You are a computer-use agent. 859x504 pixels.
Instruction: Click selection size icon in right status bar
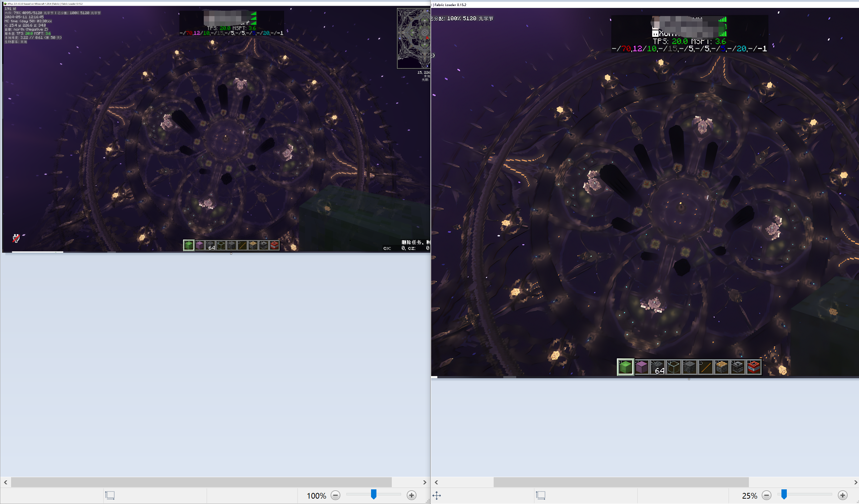[x=540, y=495]
